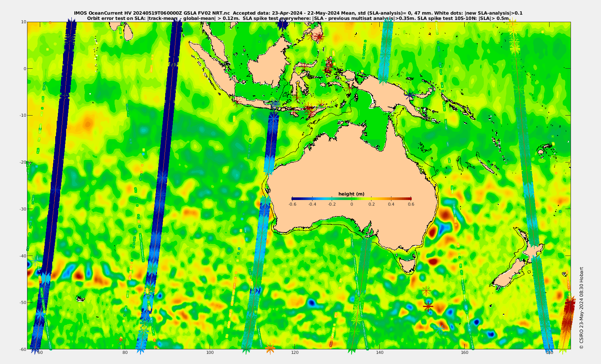Click the 'Orbit error test on SLA' subtitle line
The image size is (601, 364).
(x=298, y=18)
